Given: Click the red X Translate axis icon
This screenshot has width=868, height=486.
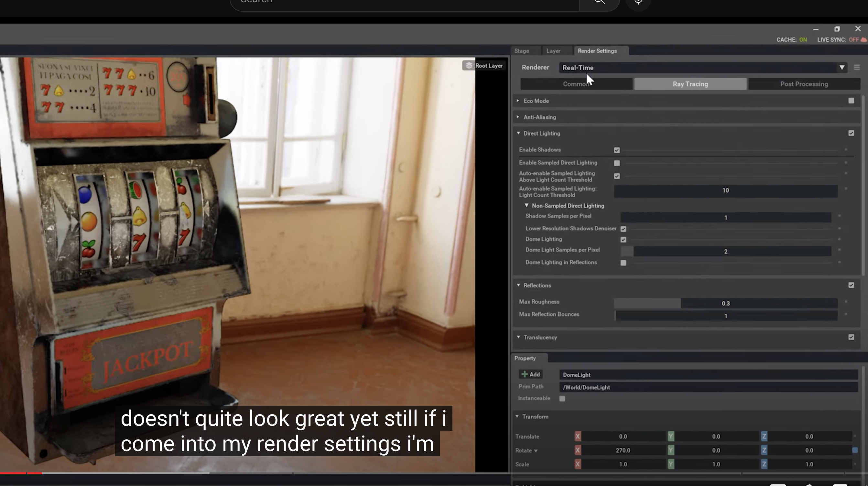Looking at the screenshot, I should [578, 436].
